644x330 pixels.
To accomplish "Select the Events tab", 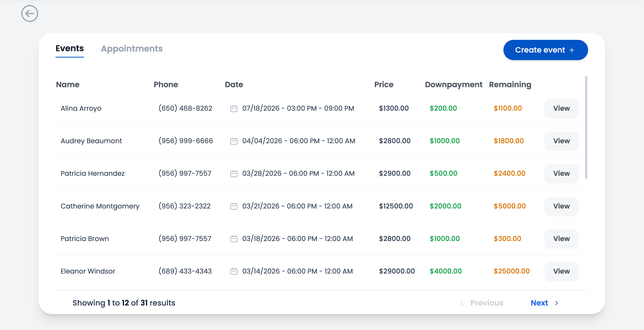I will (69, 49).
